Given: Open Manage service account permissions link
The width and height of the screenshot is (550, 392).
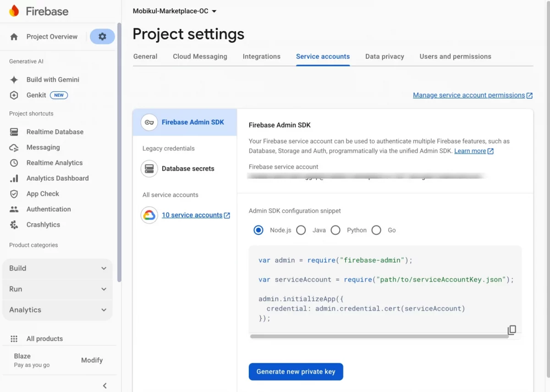Looking at the screenshot, I should (x=473, y=95).
